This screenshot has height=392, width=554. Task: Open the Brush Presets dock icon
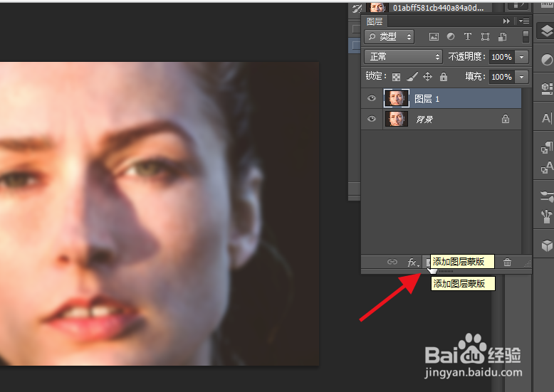point(547,196)
